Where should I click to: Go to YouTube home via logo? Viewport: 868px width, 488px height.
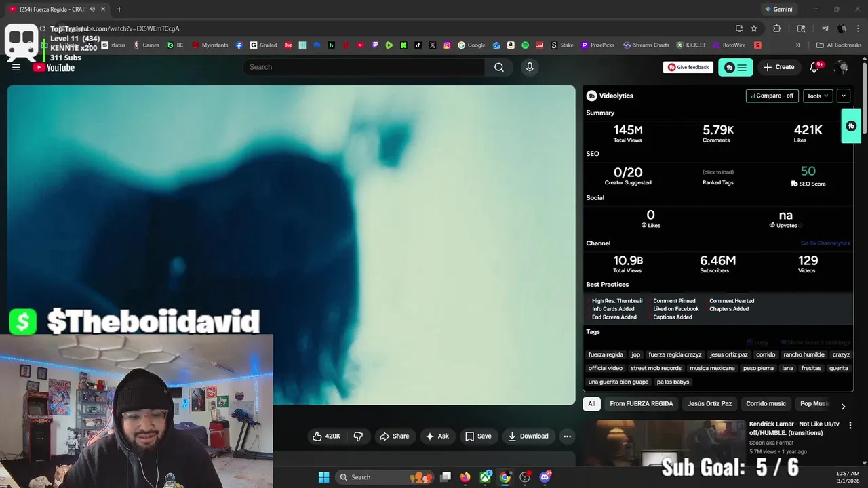pyautogui.click(x=54, y=67)
